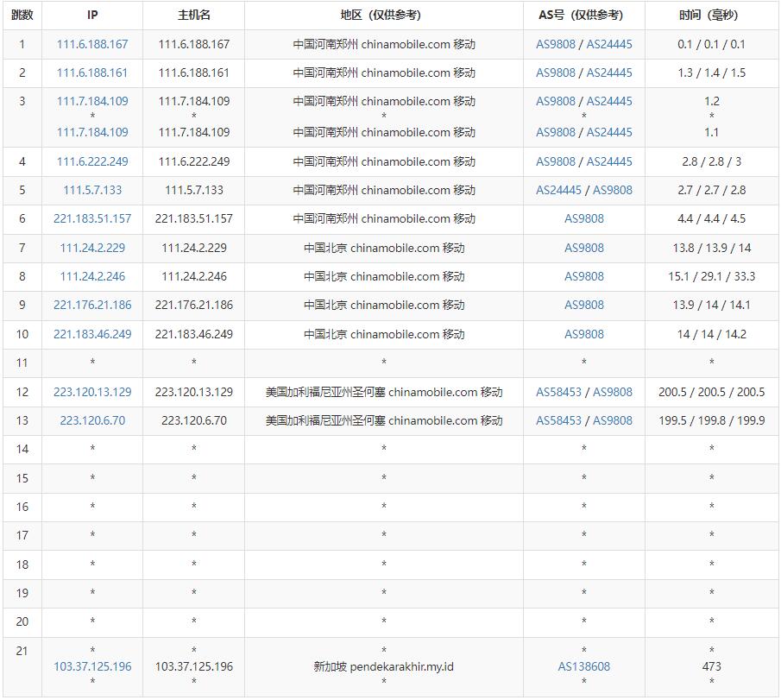The image size is (781, 700).
Task: Click AS9808 link in hop 9 row
Action: click(x=583, y=305)
